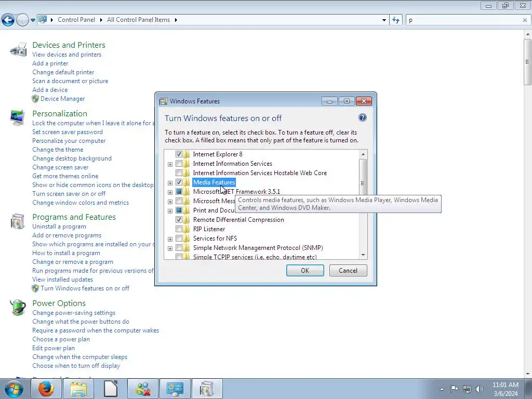The height and width of the screenshot is (399, 532).
Task: Select the RIP Listener row
Action: pyautogui.click(x=209, y=229)
